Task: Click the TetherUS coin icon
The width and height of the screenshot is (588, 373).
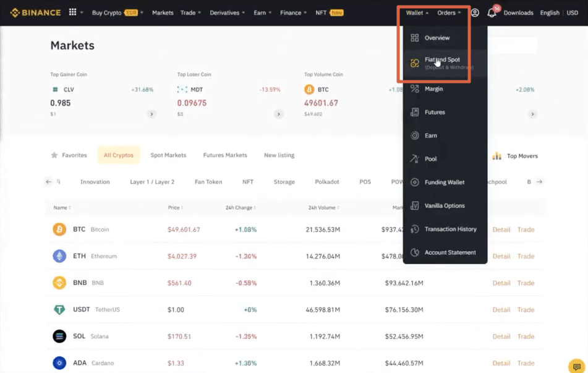Action: click(x=59, y=309)
